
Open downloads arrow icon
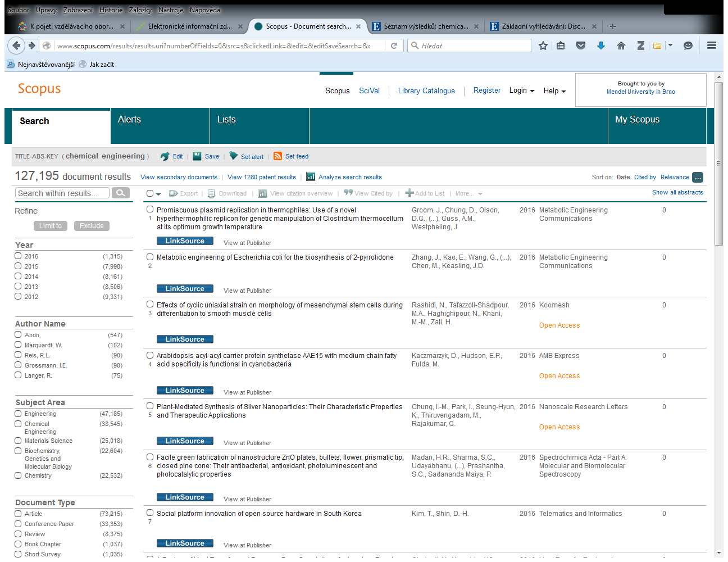point(600,46)
